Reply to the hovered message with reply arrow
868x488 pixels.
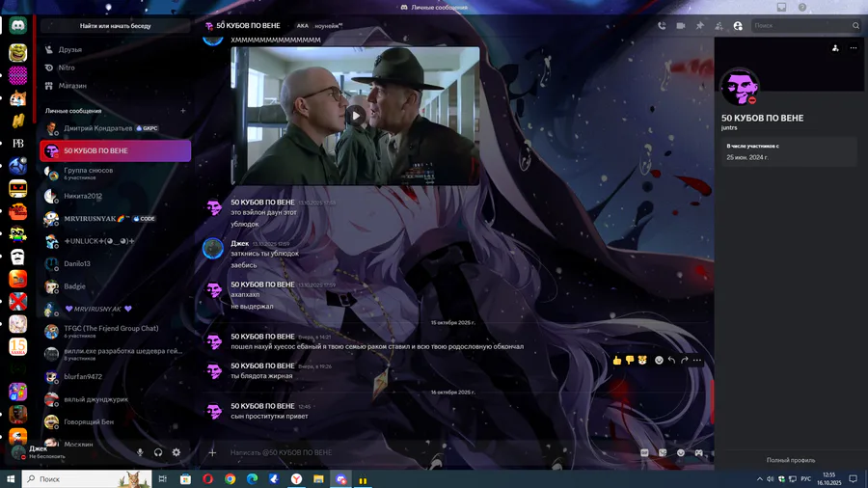pos(671,360)
